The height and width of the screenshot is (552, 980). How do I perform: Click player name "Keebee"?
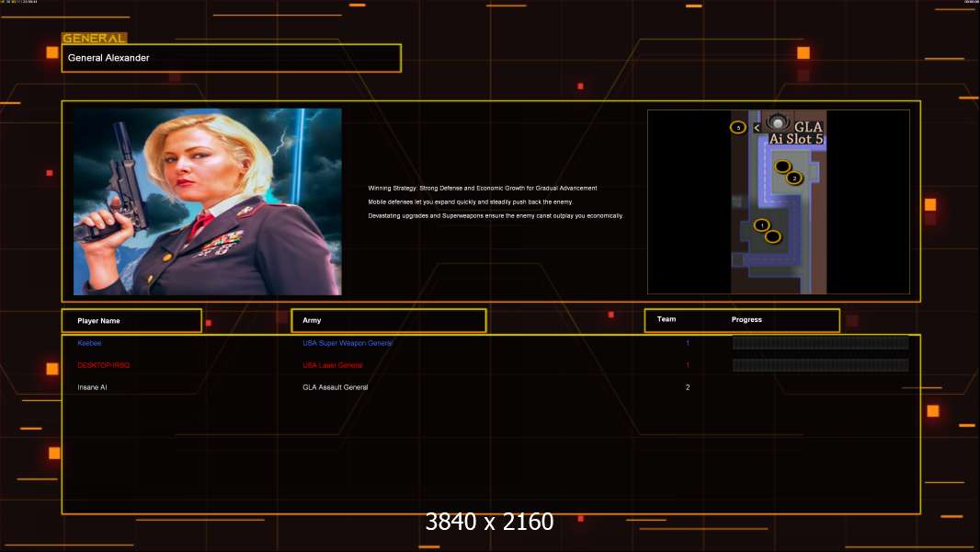(89, 343)
